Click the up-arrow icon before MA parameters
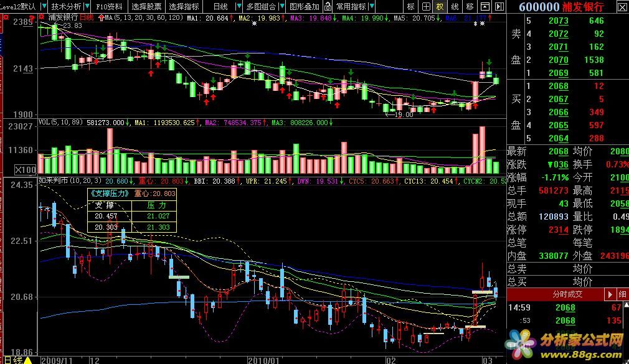629x364 pixels. point(101,18)
